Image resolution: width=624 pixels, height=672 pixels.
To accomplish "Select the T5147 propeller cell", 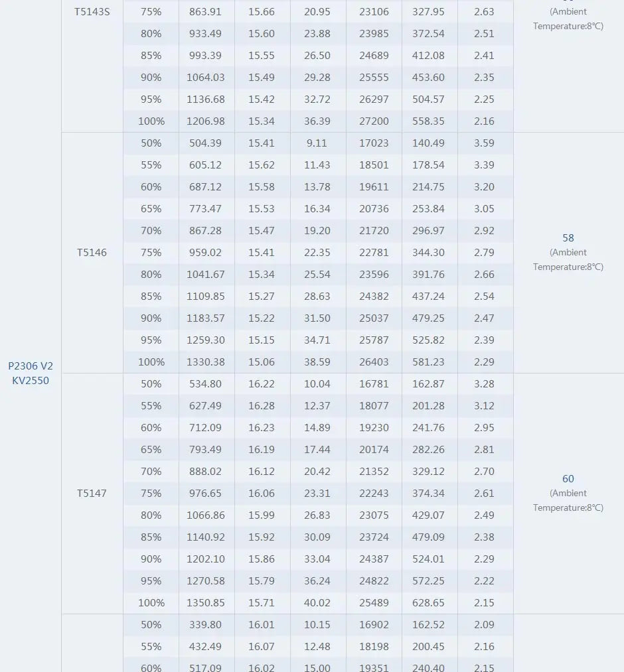I will tap(92, 494).
